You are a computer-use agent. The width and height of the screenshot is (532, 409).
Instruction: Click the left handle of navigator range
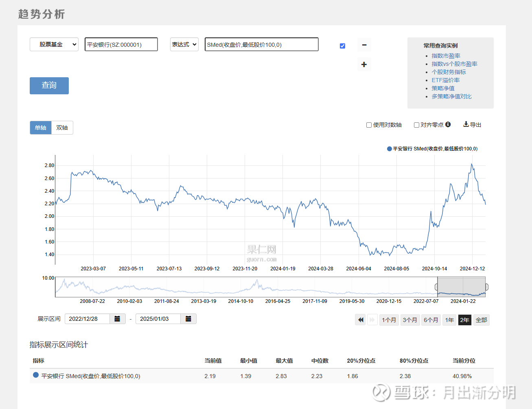[437, 287]
